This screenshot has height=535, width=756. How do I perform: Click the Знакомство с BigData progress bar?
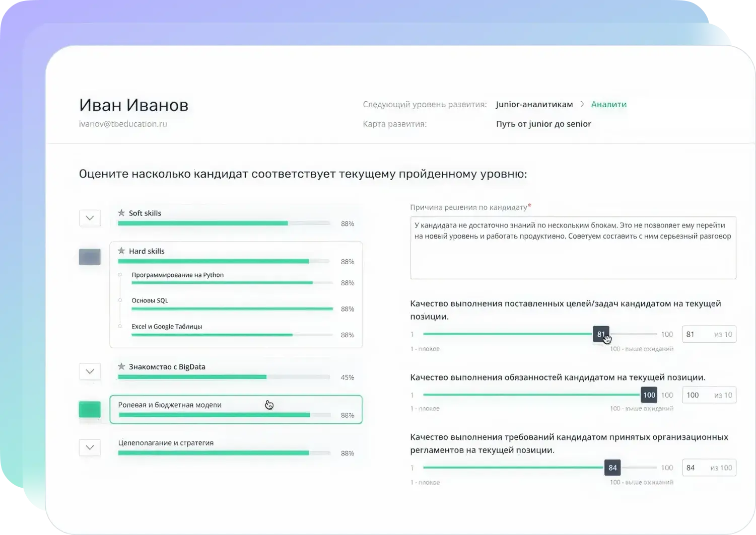tap(224, 377)
